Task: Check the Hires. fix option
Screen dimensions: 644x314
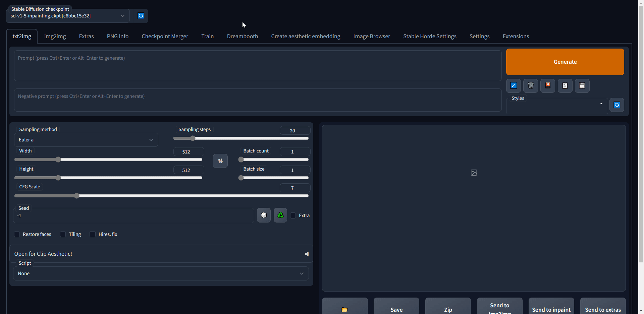Action: pyautogui.click(x=93, y=234)
